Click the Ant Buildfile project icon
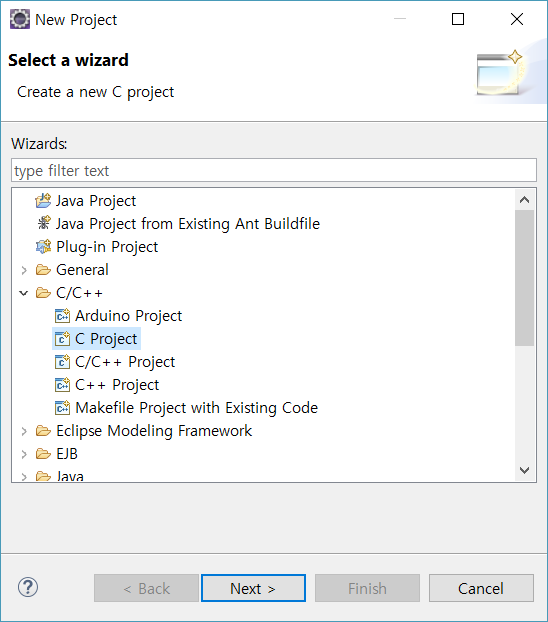Image resolution: width=548 pixels, height=622 pixels. [x=44, y=223]
